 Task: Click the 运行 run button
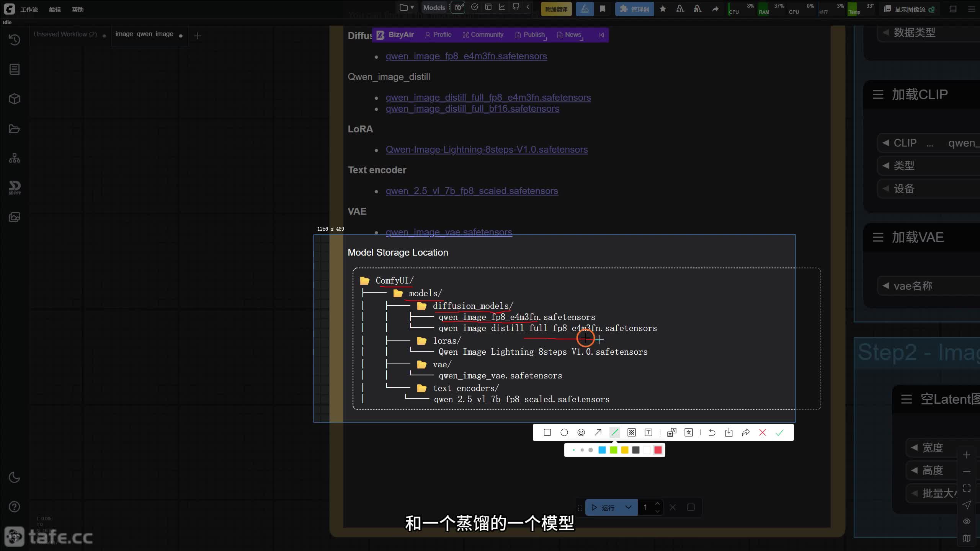[x=604, y=507]
